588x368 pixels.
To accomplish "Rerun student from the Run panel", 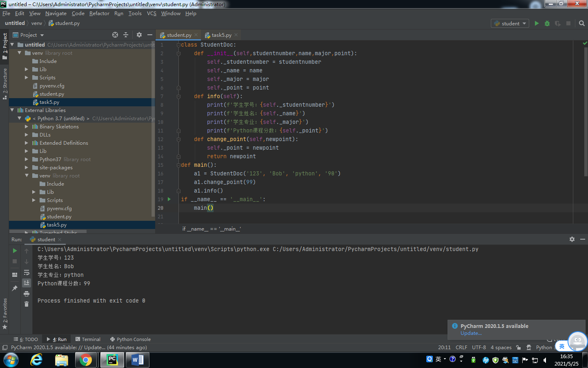I will [15, 251].
